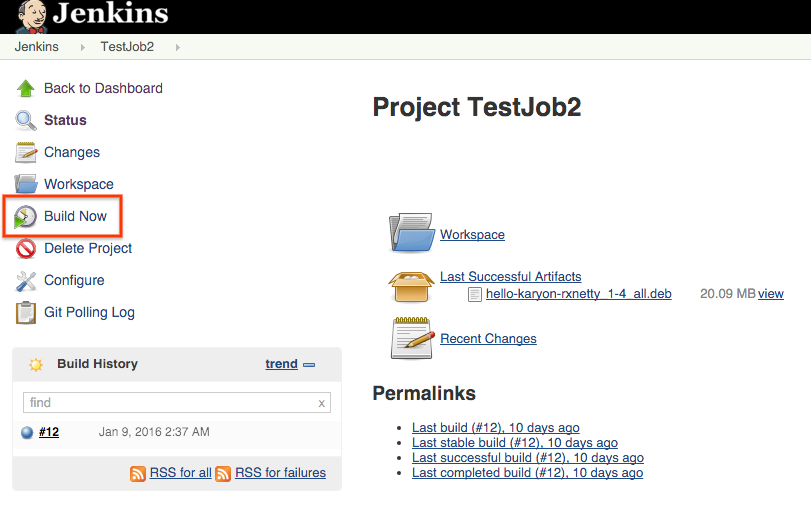Screen dimensions: 811x511
Task: Open Last build (#12) permalink
Action: pyautogui.click(x=495, y=428)
